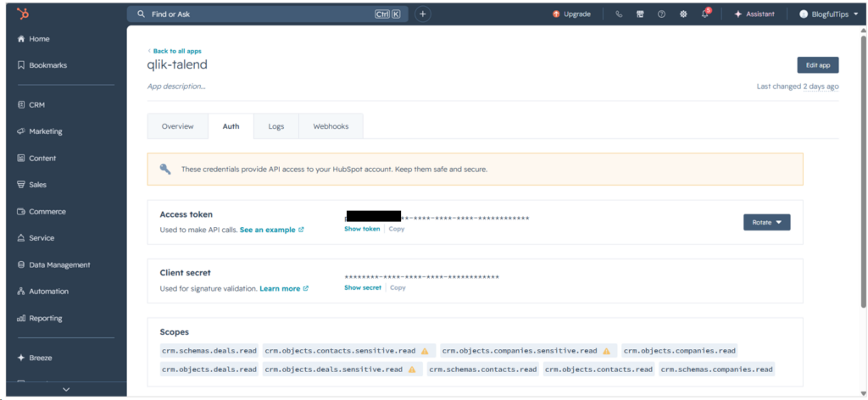The width and height of the screenshot is (868, 400).
Task: Click Back to all apps link
Action: pos(175,51)
